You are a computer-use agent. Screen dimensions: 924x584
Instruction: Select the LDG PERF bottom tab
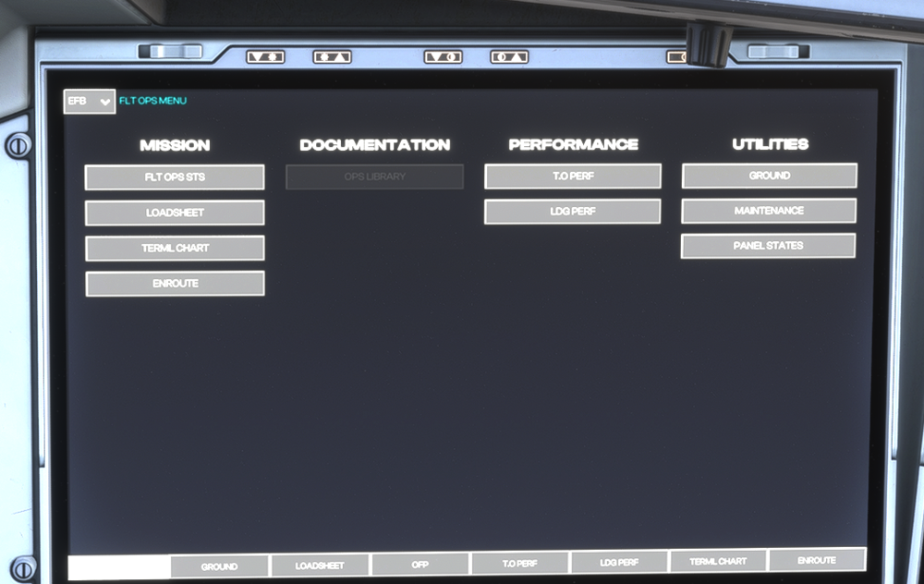tap(619, 563)
